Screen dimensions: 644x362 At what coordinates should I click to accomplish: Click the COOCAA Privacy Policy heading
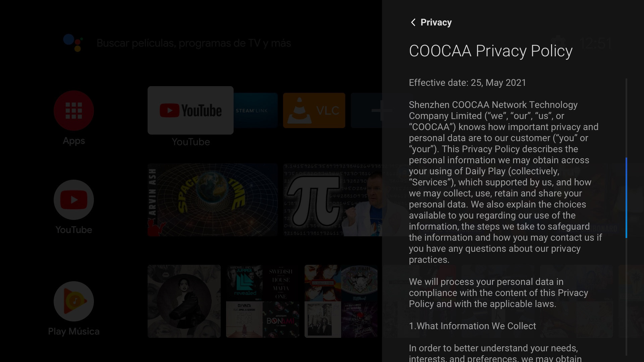pyautogui.click(x=491, y=51)
